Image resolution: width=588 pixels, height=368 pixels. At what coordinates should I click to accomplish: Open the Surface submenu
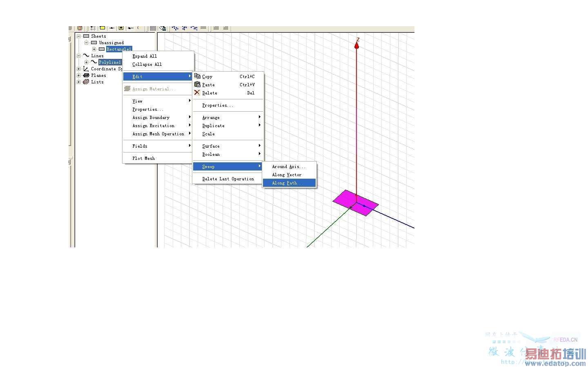coord(228,146)
